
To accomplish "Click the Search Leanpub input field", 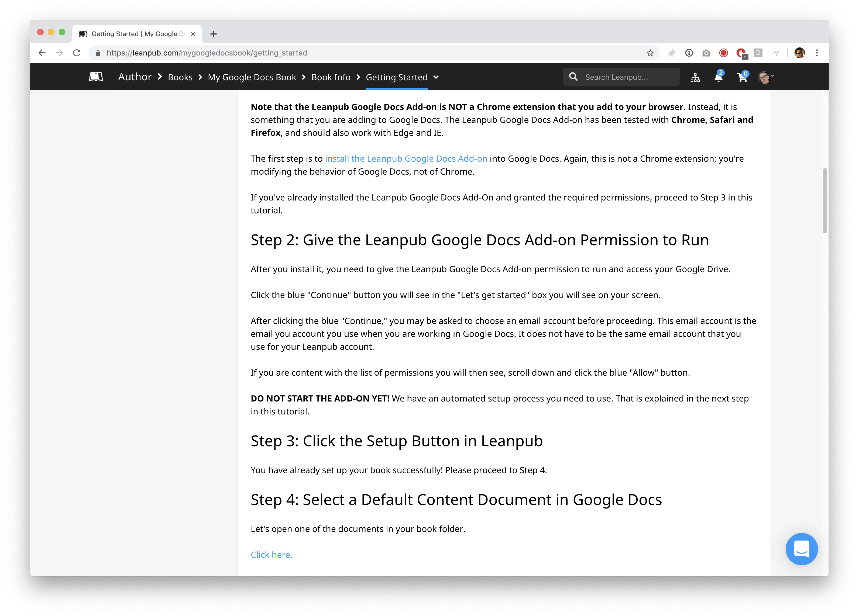I will click(621, 77).
